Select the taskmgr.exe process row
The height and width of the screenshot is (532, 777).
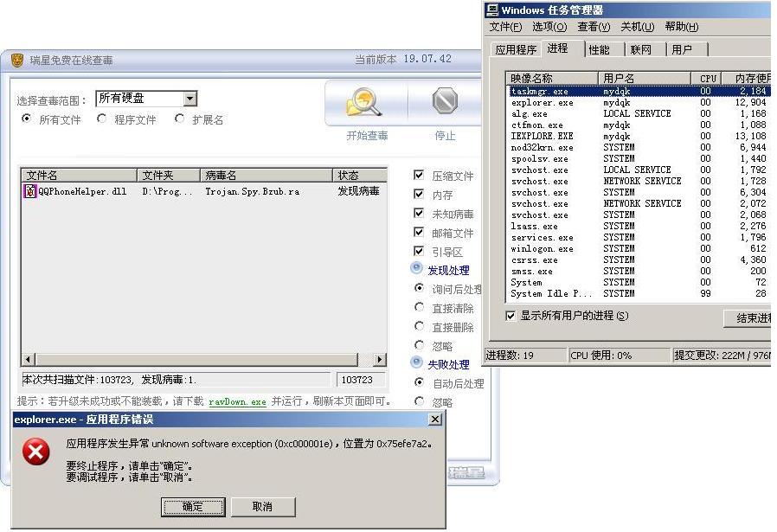click(x=639, y=91)
